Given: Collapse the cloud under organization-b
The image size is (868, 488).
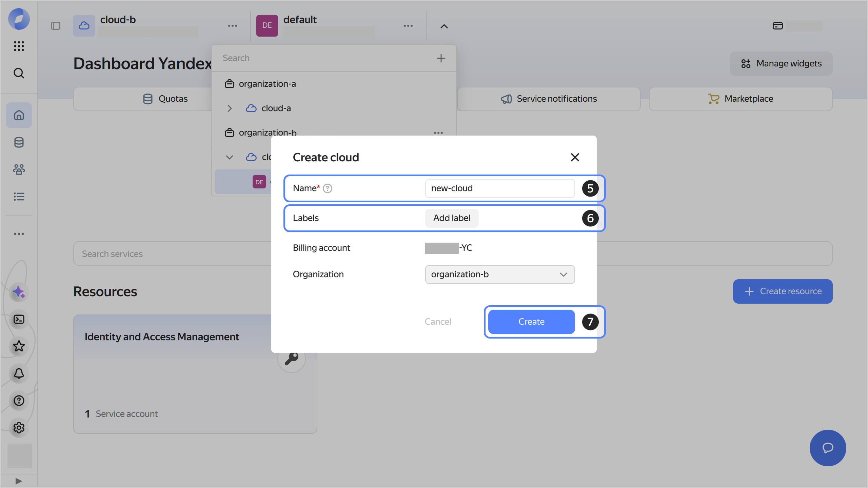Looking at the screenshot, I should pyautogui.click(x=230, y=157).
